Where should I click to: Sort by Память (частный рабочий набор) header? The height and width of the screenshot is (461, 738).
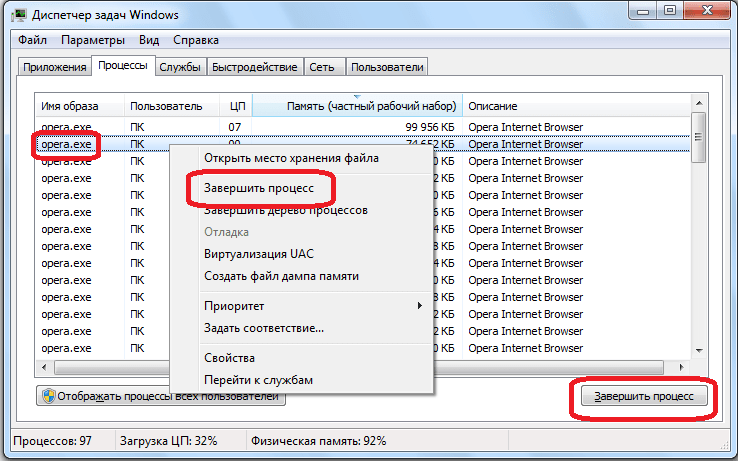coord(358,106)
